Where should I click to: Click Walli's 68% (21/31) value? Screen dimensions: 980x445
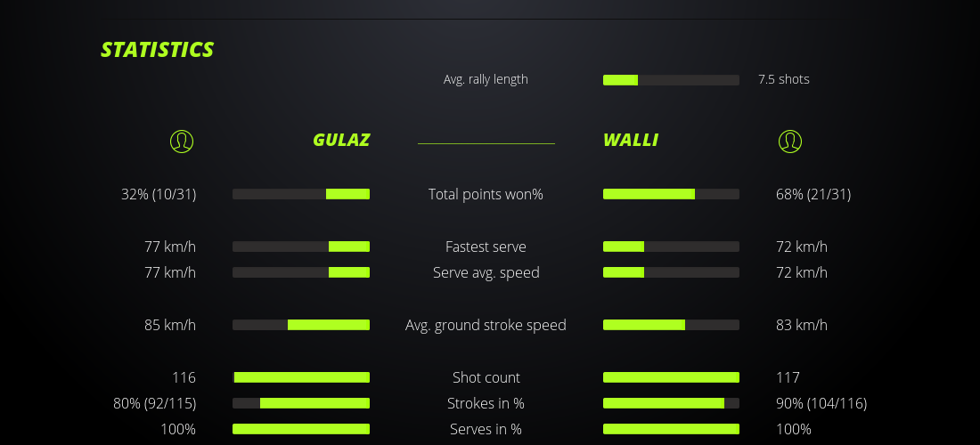pos(813,194)
